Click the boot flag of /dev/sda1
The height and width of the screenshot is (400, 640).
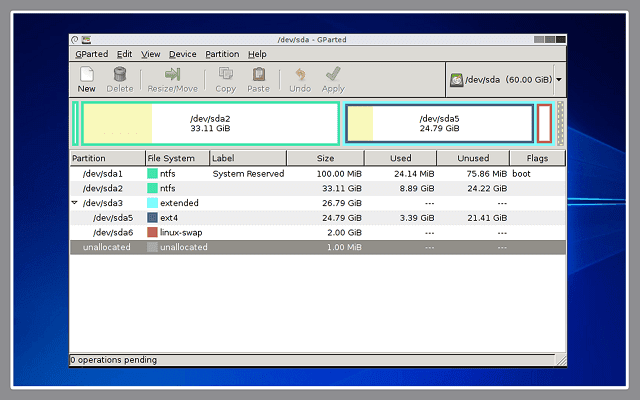521,174
